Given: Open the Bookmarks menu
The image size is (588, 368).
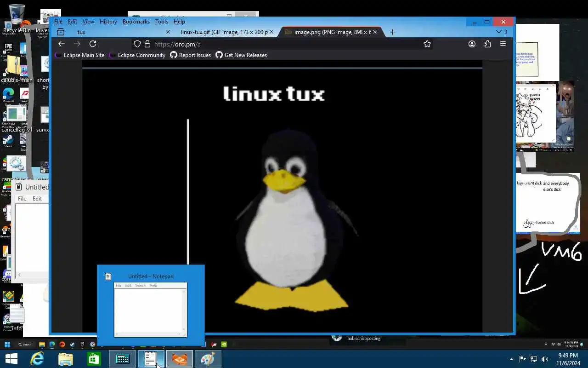Looking at the screenshot, I should coord(136,22).
